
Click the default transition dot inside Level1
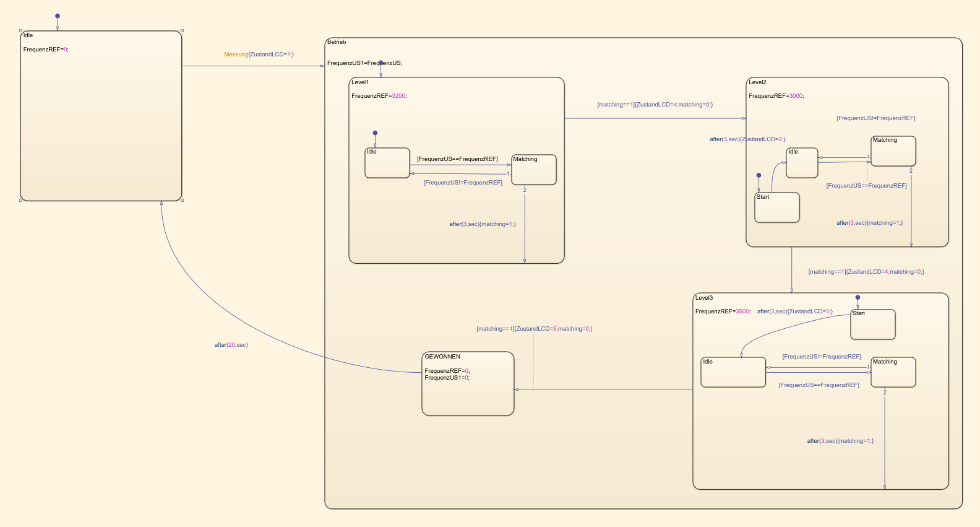(375, 133)
